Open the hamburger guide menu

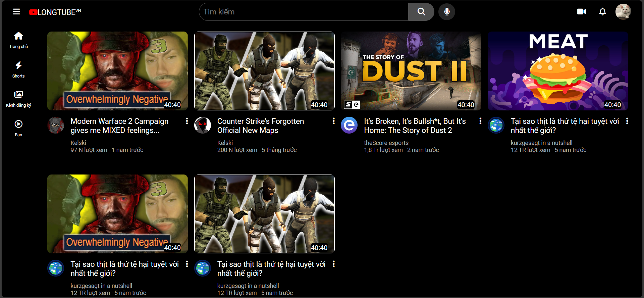(16, 12)
